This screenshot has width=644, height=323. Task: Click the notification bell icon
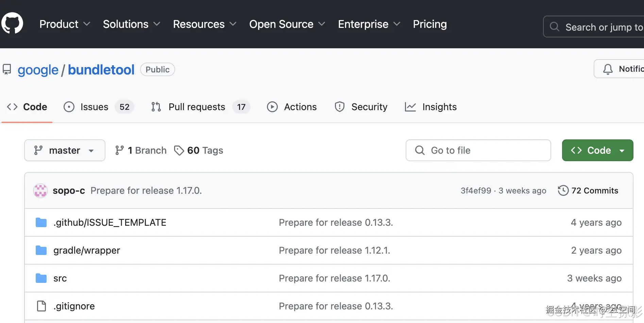[608, 69]
